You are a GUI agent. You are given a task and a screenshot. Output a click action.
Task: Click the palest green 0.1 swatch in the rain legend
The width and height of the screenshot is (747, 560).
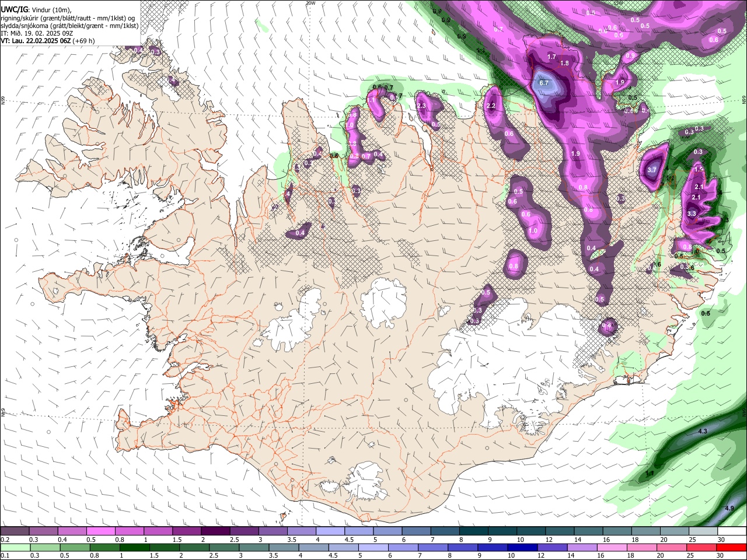coord(15,548)
